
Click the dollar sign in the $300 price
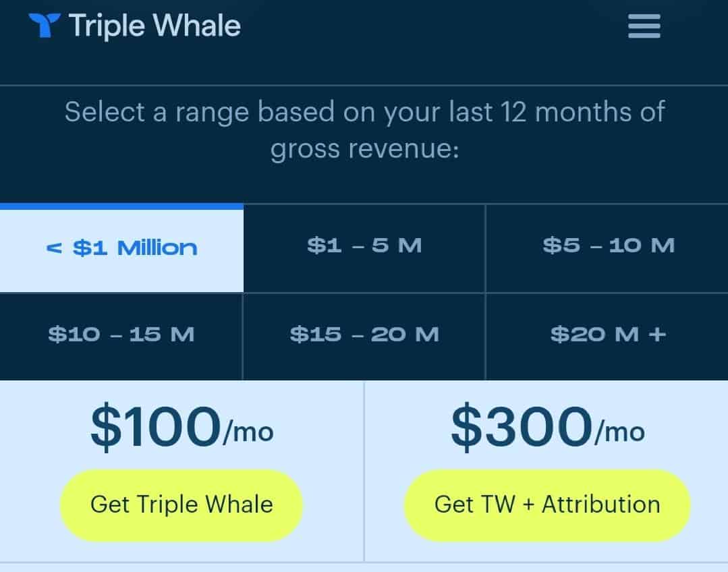467,428
